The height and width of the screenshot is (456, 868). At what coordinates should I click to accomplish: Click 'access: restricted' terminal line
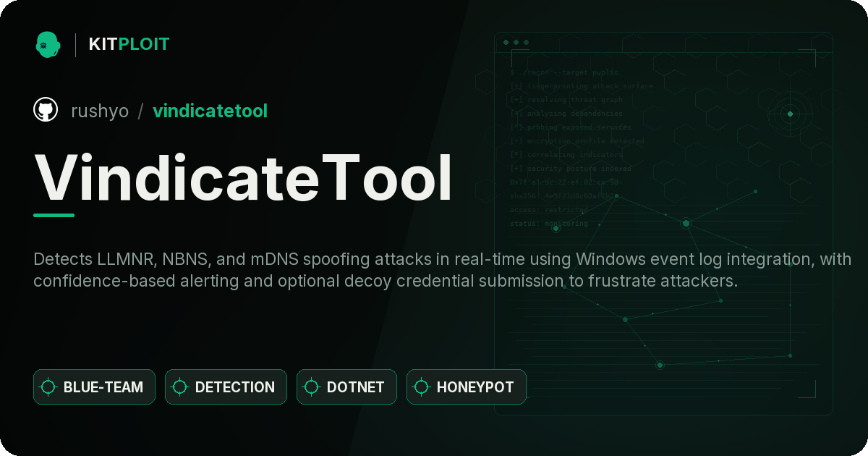549,210
